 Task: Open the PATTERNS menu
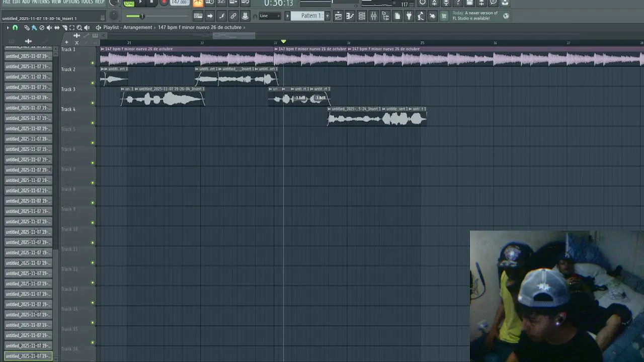coord(41,2)
